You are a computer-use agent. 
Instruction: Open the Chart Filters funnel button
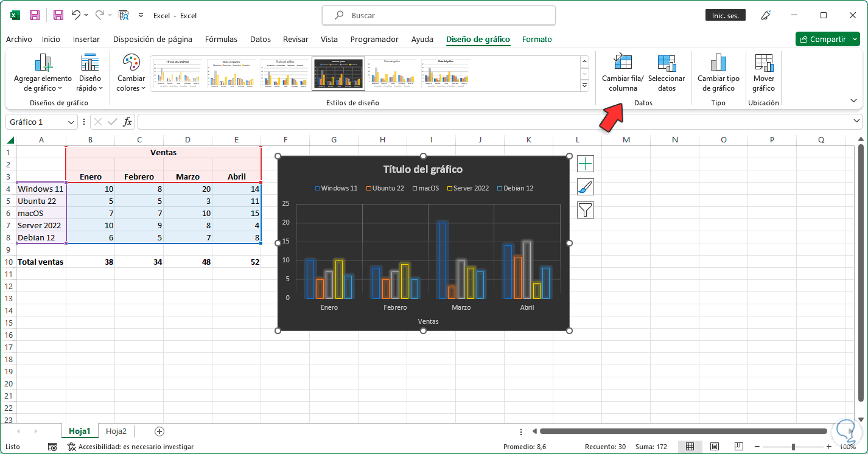coord(585,210)
